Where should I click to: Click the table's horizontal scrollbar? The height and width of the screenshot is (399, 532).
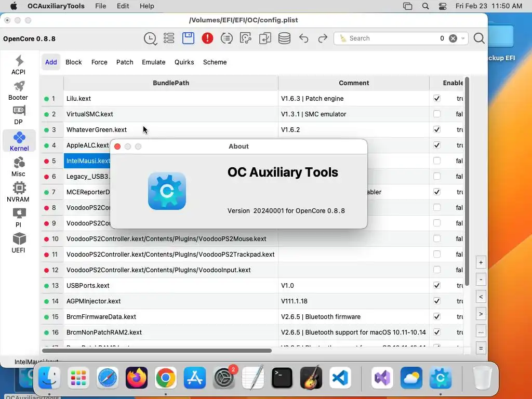(157, 351)
